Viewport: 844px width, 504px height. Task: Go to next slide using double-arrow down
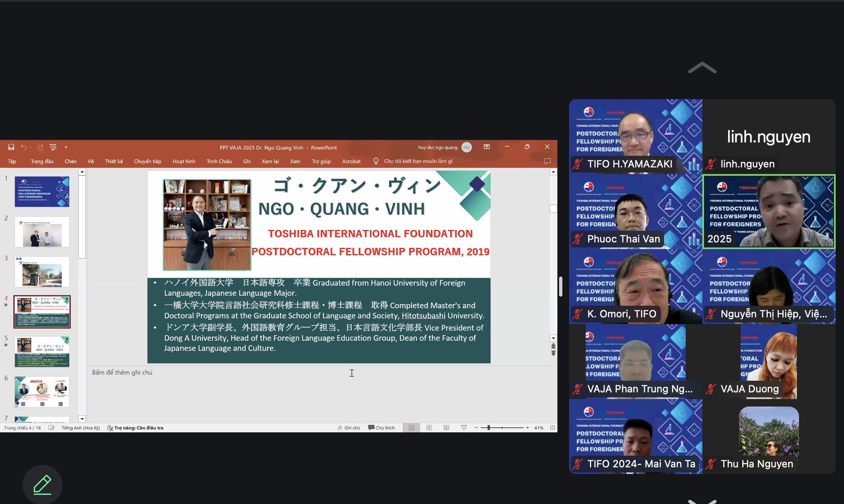tap(553, 353)
